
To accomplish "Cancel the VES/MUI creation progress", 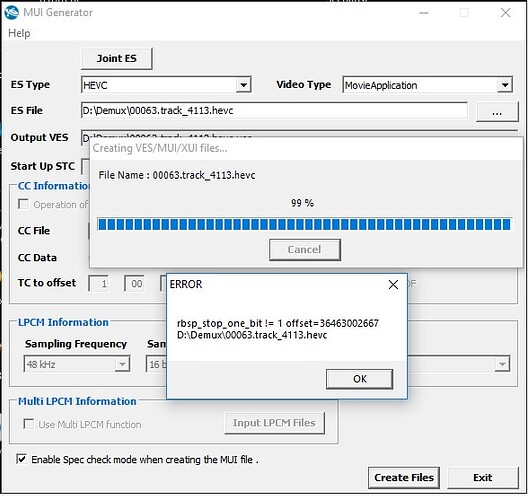I will pos(305,250).
